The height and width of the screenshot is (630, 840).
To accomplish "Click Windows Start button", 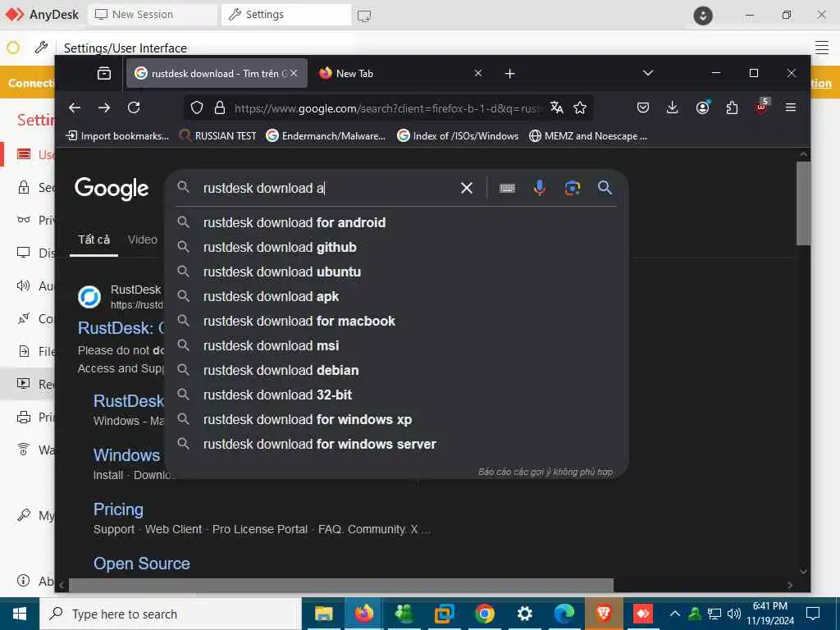I will tap(20, 614).
